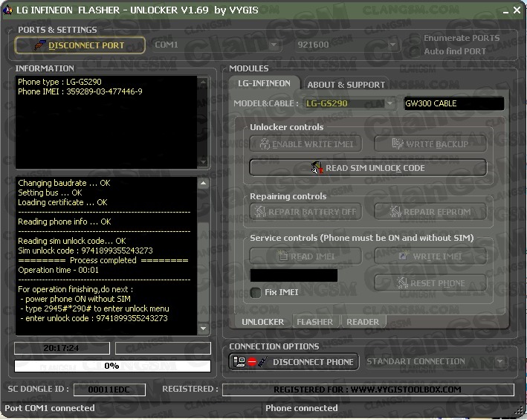Click the GW300 CABLE field
Screen dimensions: 527x420
453,103
